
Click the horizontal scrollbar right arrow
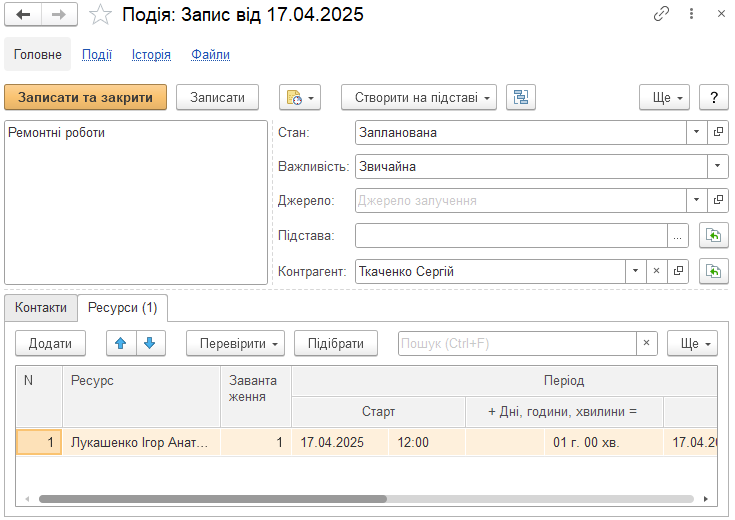click(705, 498)
